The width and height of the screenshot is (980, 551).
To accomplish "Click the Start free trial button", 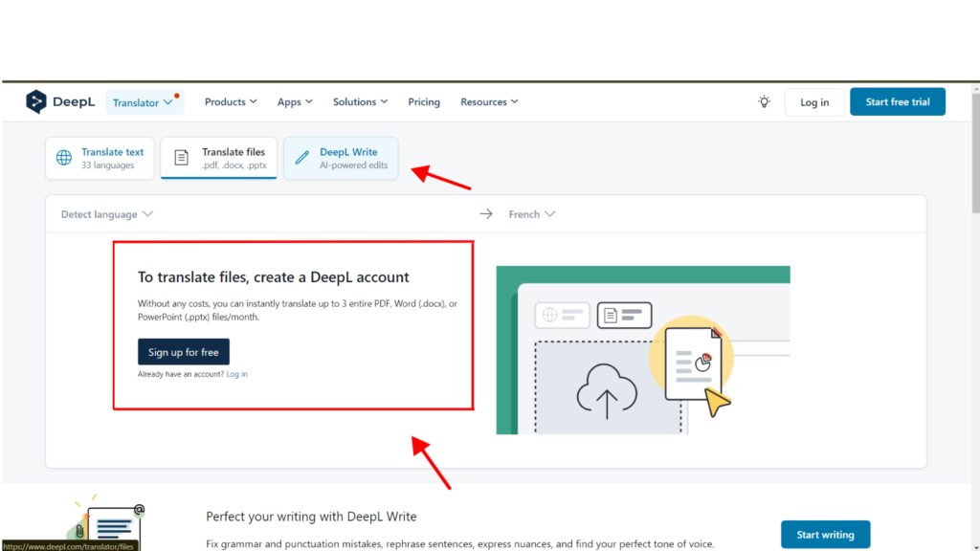I will click(898, 101).
